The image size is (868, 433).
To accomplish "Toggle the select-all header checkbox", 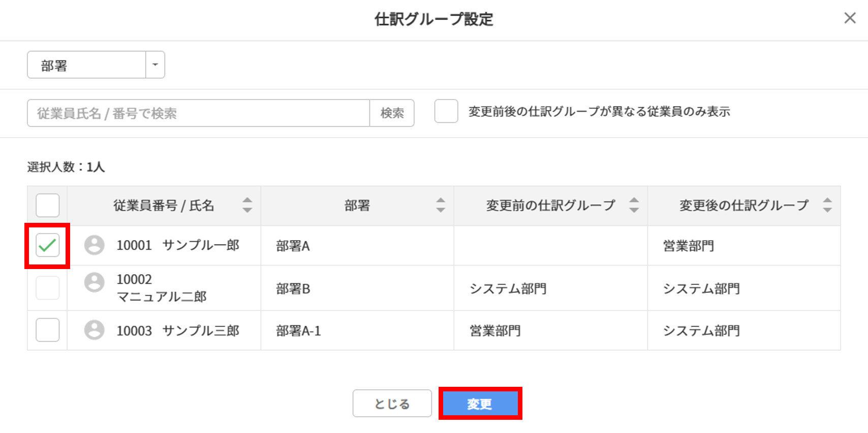I will [x=48, y=206].
